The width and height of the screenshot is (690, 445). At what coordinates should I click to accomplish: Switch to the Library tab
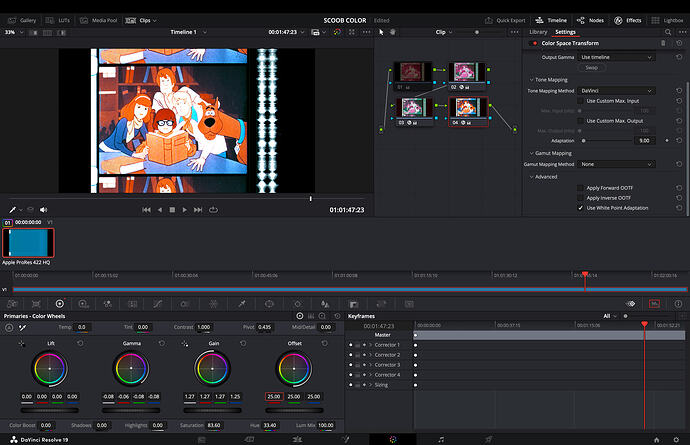coord(538,32)
